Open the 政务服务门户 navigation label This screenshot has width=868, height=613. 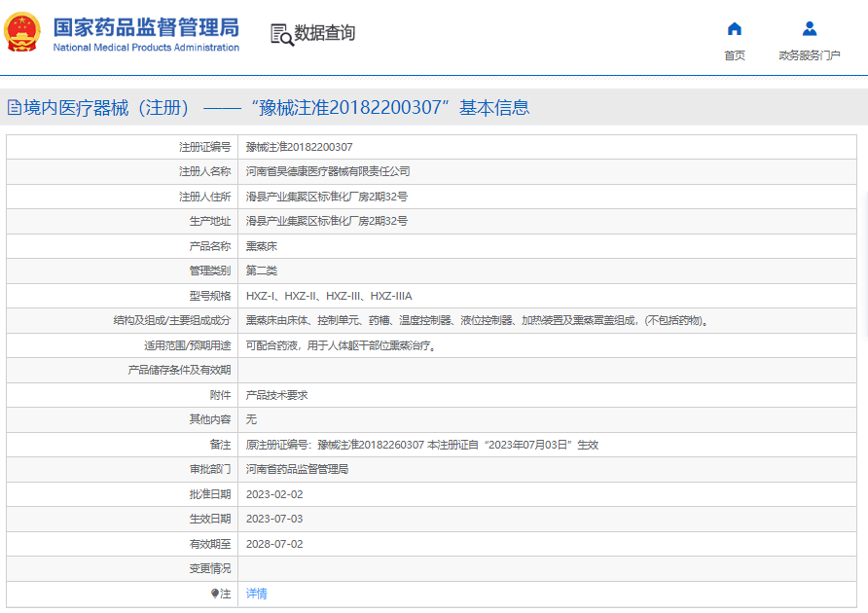coord(809,55)
